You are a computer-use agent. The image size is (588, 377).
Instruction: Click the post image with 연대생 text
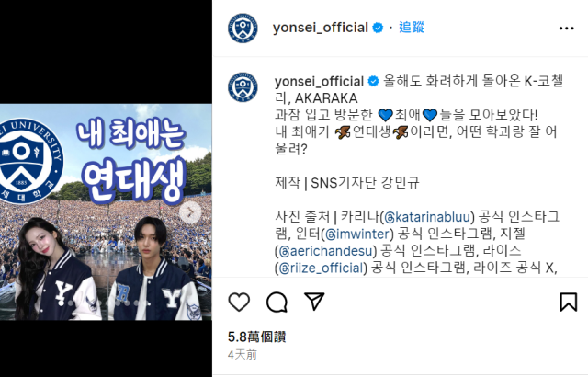click(106, 212)
